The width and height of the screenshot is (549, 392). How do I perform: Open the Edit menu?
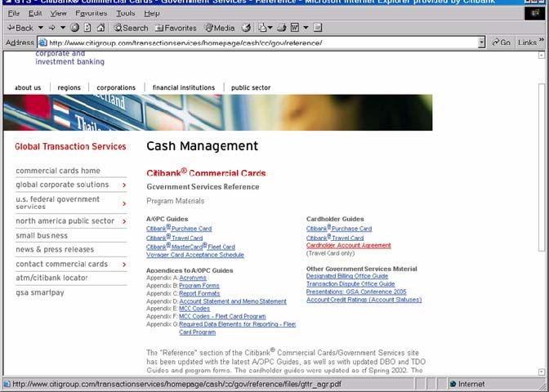(35, 14)
